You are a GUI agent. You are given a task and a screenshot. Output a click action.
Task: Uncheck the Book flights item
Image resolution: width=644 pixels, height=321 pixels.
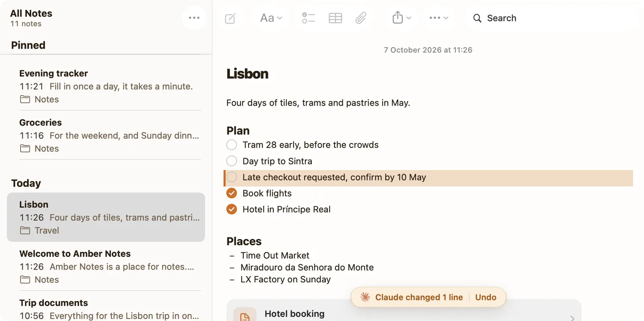231,193
